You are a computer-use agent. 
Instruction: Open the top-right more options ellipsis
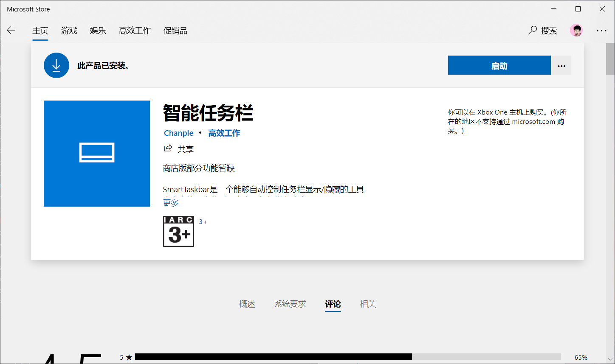601,31
